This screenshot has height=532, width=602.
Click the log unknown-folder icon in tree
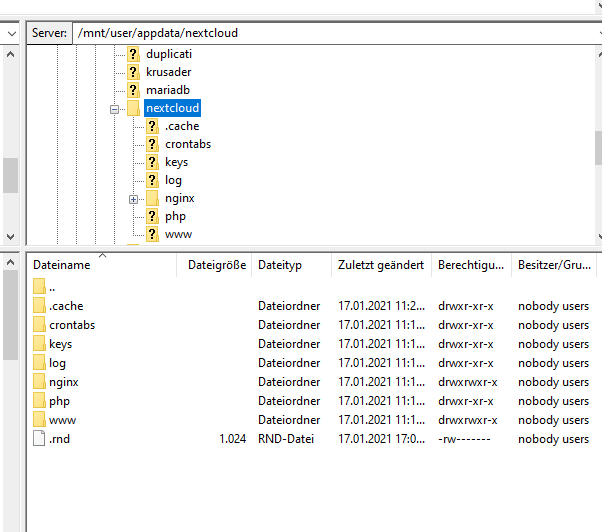pyautogui.click(x=152, y=180)
